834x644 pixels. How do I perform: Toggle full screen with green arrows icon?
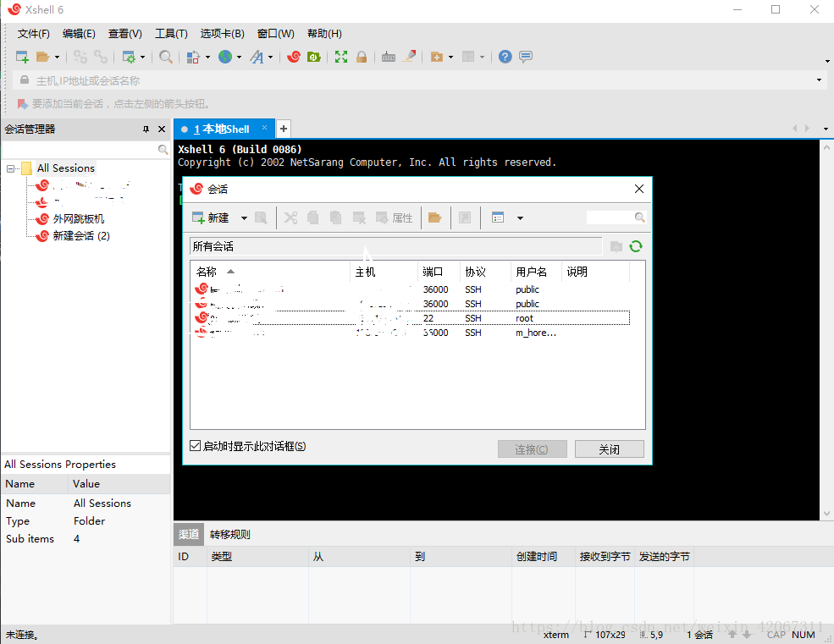pos(341,57)
